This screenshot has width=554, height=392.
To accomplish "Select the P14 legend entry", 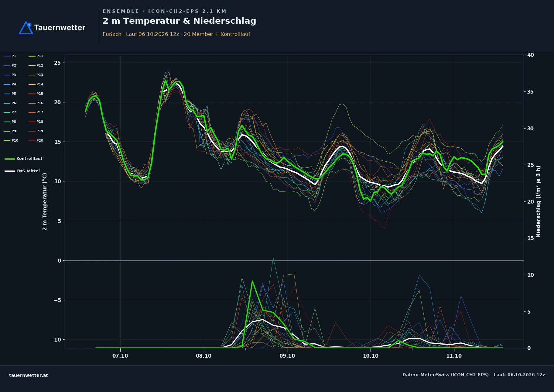I will (x=36, y=84).
